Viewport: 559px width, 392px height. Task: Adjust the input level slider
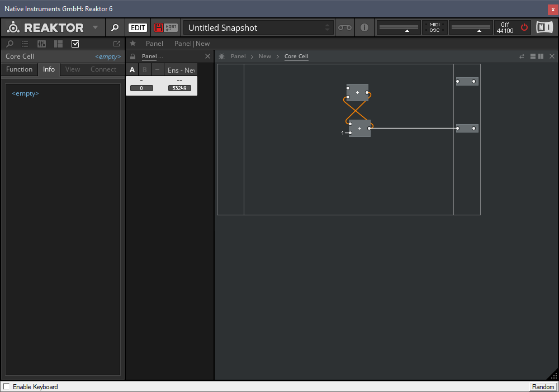click(x=399, y=27)
